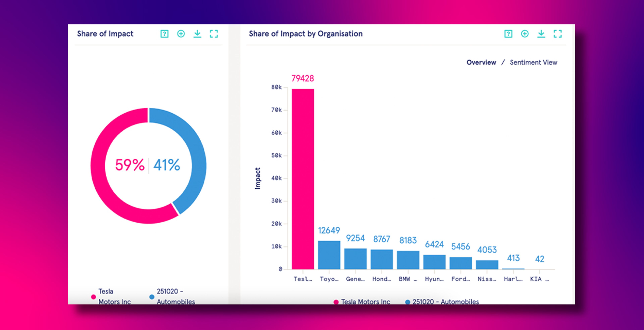Toggle 251020 - Automobiles legend in donut panel
Viewport: 644px width, 330px height.
click(173, 296)
